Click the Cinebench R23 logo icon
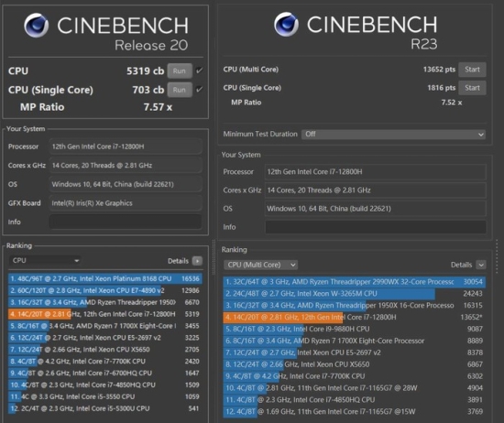Screen dimensions: 504x423 tap(286, 24)
